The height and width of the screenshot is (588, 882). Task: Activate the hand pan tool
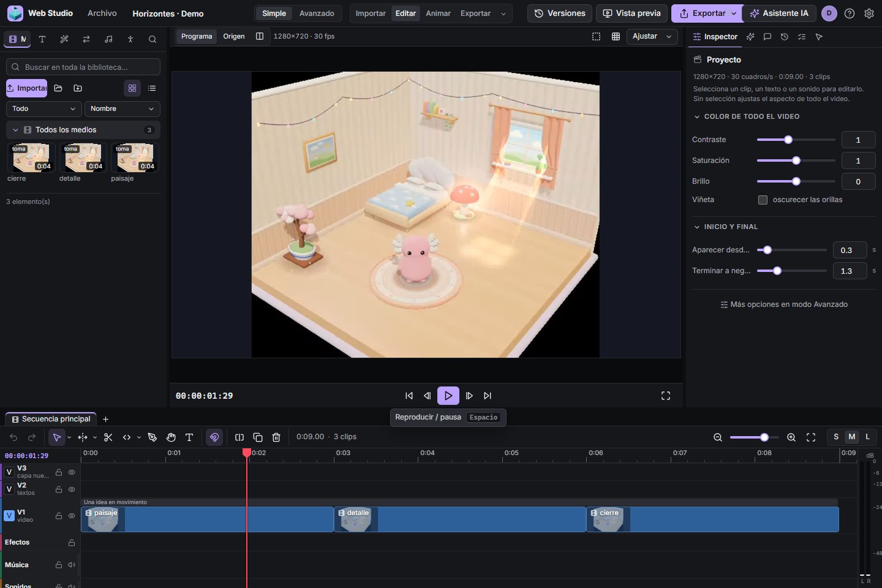[171, 437]
